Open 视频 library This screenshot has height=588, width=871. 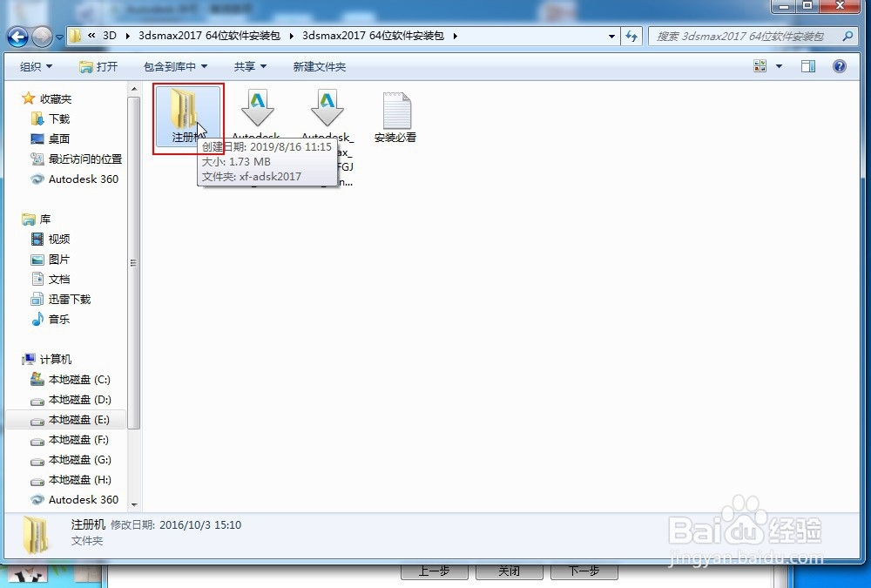coord(59,239)
